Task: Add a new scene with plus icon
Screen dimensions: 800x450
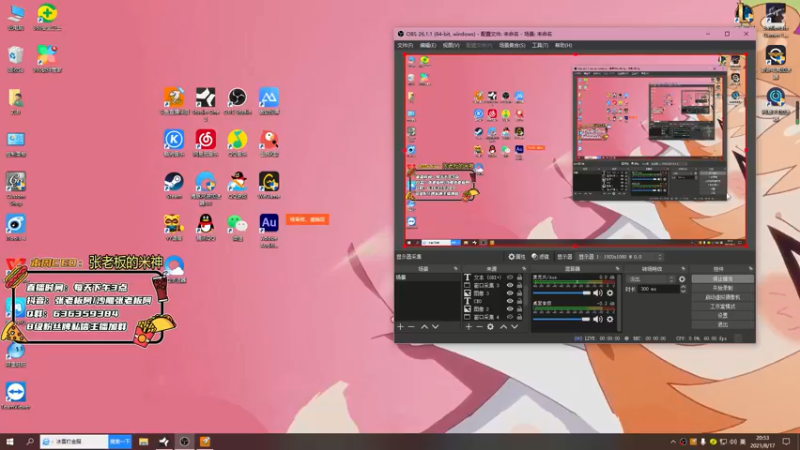Action: (x=400, y=327)
